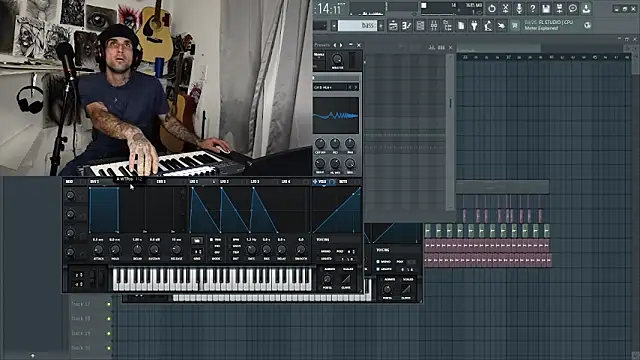Toggle the Track 18 green mute light

coord(109,319)
